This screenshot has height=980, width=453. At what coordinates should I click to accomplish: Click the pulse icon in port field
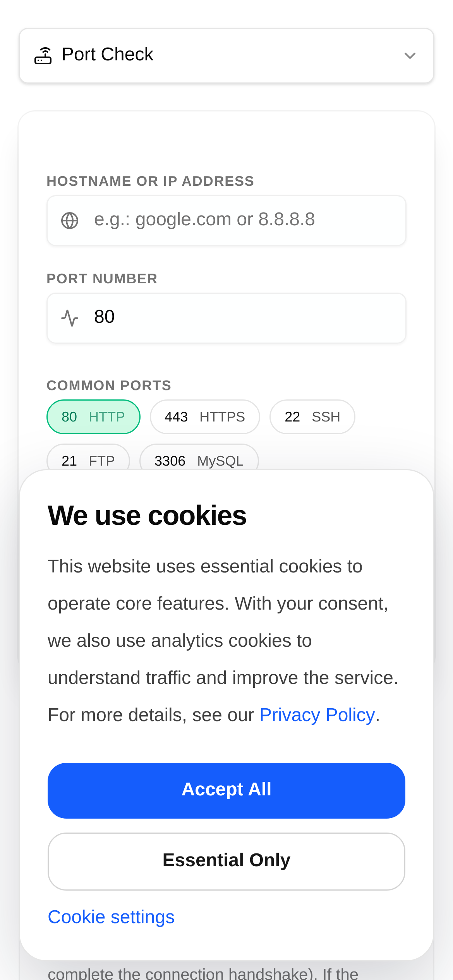click(70, 318)
